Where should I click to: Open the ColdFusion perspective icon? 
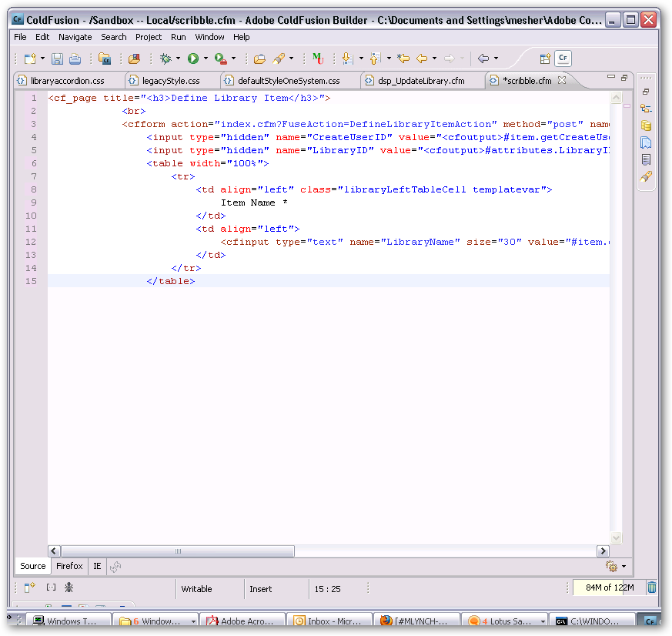click(x=563, y=58)
